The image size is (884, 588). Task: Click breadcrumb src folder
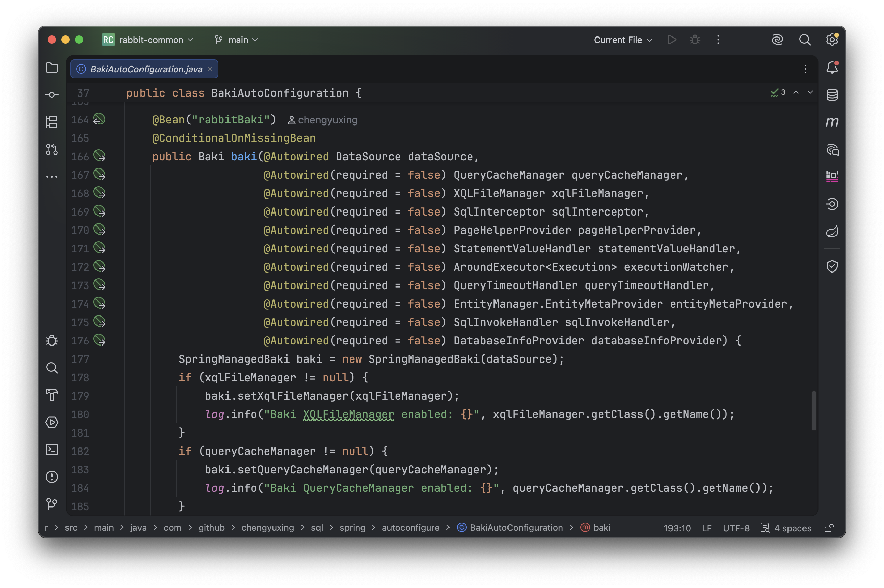[x=71, y=527]
